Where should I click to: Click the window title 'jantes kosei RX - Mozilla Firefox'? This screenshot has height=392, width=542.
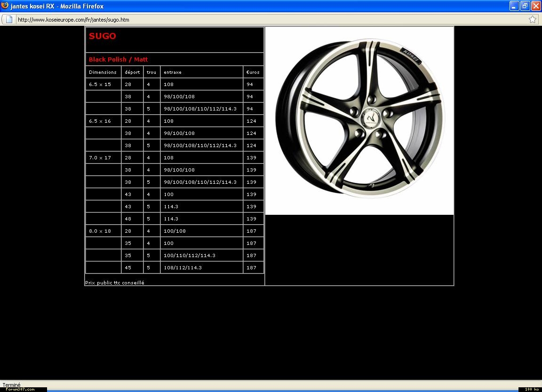click(57, 6)
